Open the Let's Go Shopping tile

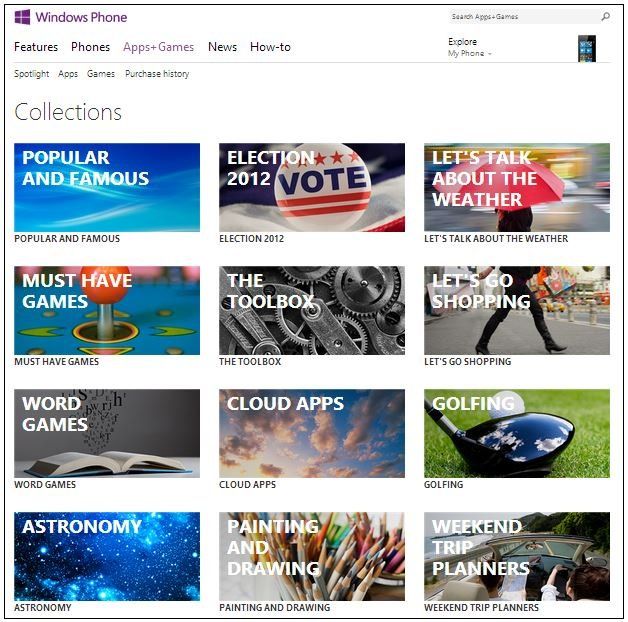[517, 310]
